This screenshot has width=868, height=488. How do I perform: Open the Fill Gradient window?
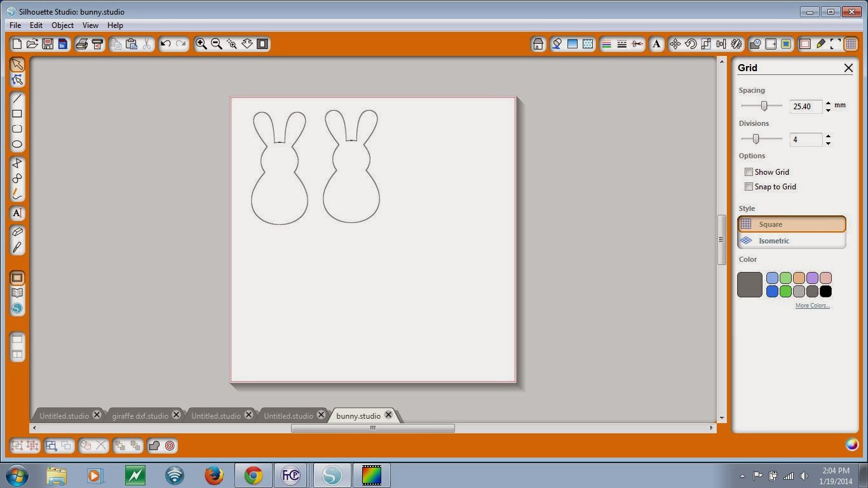click(x=573, y=44)
